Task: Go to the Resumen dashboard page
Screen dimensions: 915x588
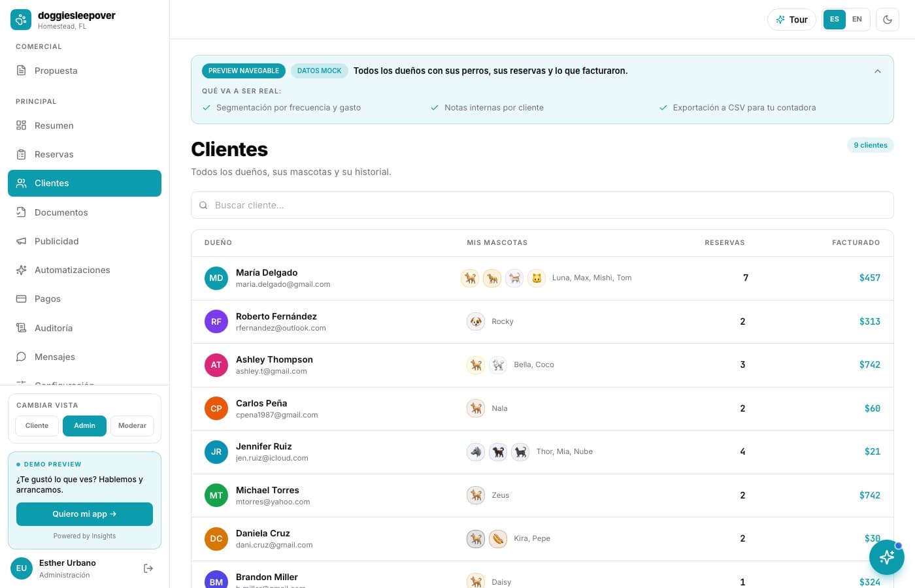Action: pos(84,125)
